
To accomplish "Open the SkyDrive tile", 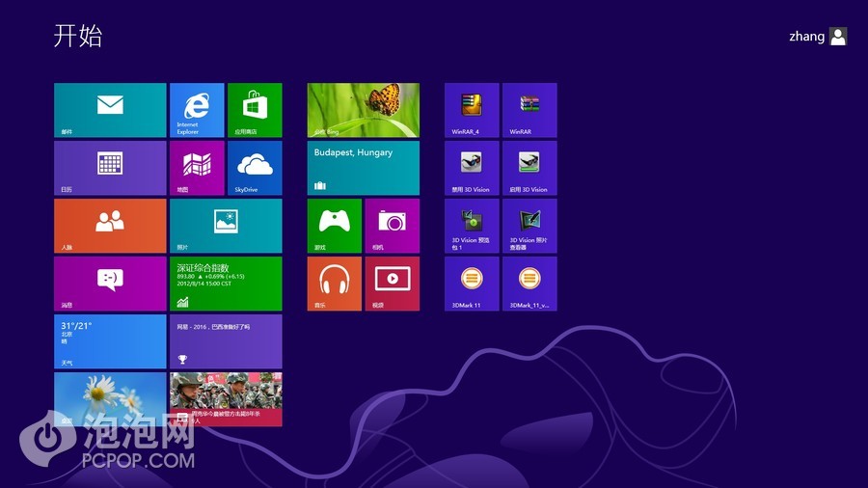I will point(255,168).
